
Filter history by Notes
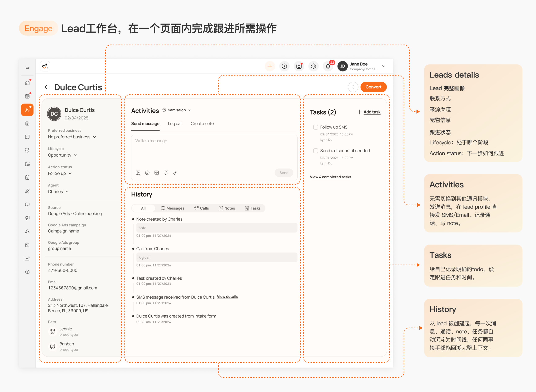227,208
